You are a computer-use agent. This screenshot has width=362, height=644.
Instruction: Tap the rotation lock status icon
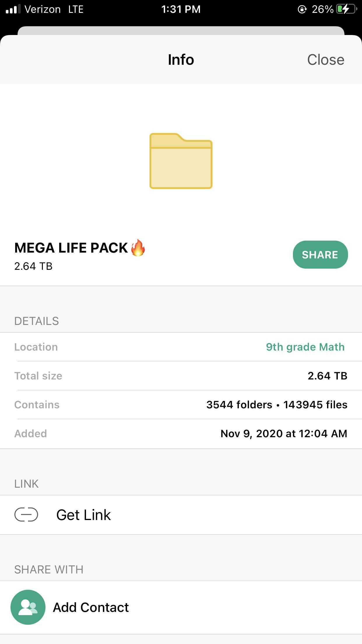click(x=302, y=9)
